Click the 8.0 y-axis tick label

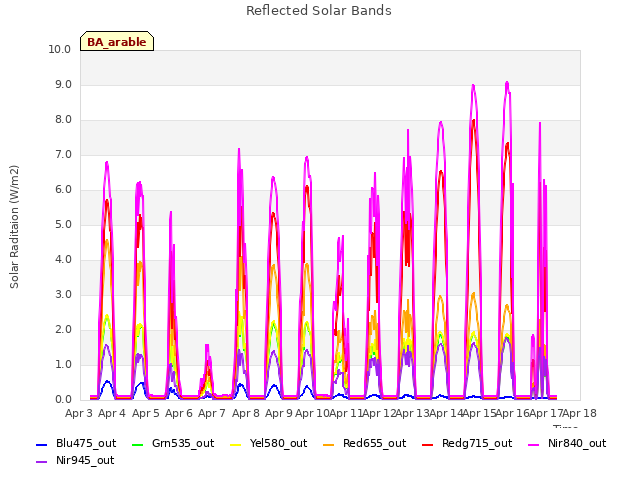pos(63,120)
